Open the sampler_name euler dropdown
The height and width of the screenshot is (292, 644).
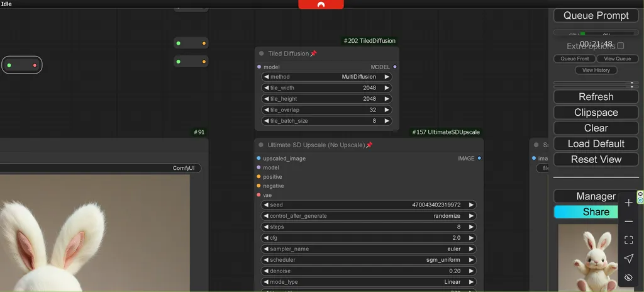point(369,249)
